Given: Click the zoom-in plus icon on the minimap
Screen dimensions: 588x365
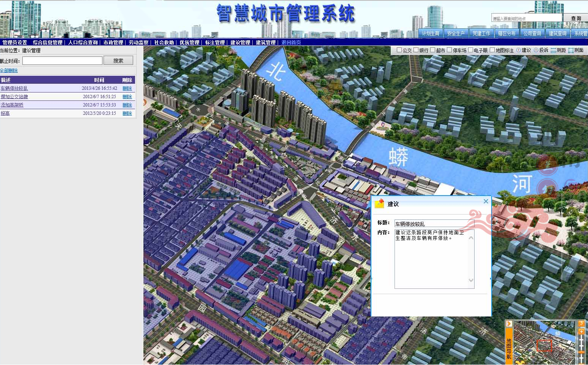Looking at the screenshot, I should pos(582,332).
